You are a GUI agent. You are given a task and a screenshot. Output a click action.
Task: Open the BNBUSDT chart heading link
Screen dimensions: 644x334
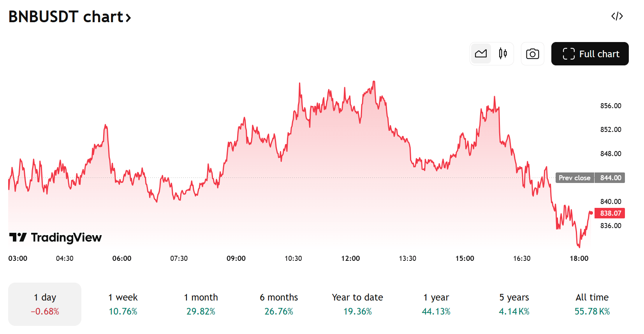(x=65, y=17)
